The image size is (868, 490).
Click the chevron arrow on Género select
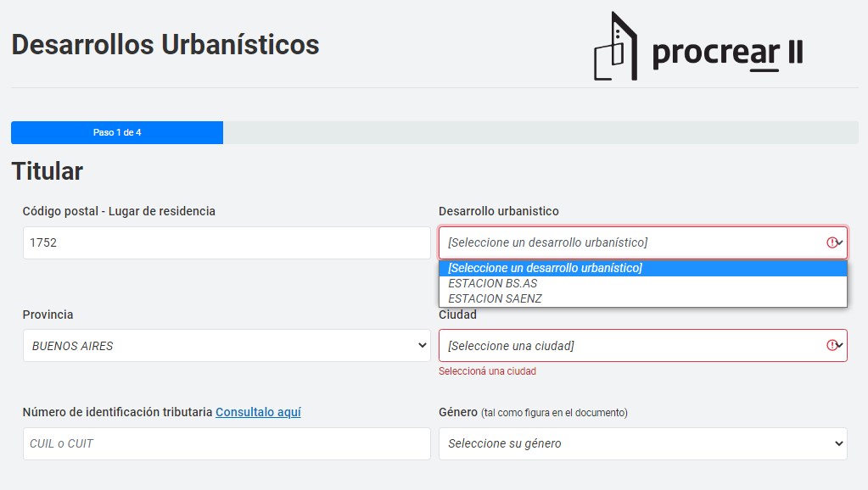pyautogui.click(x=839, y=443)
